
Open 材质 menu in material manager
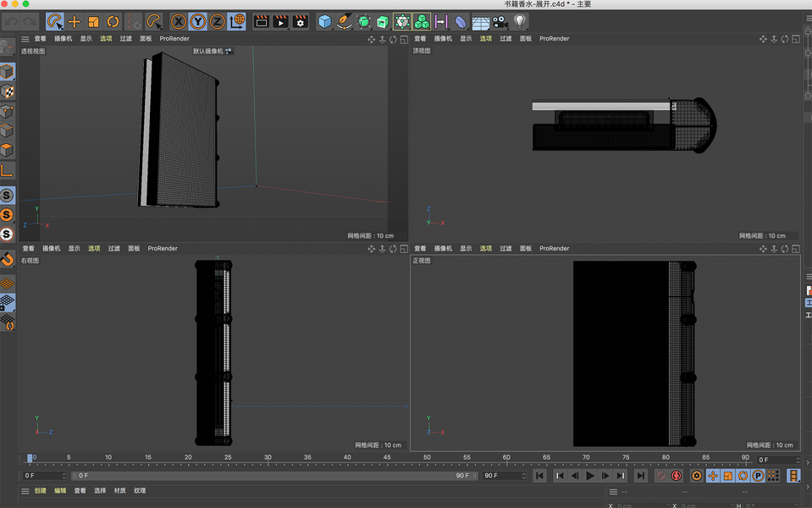120,491
